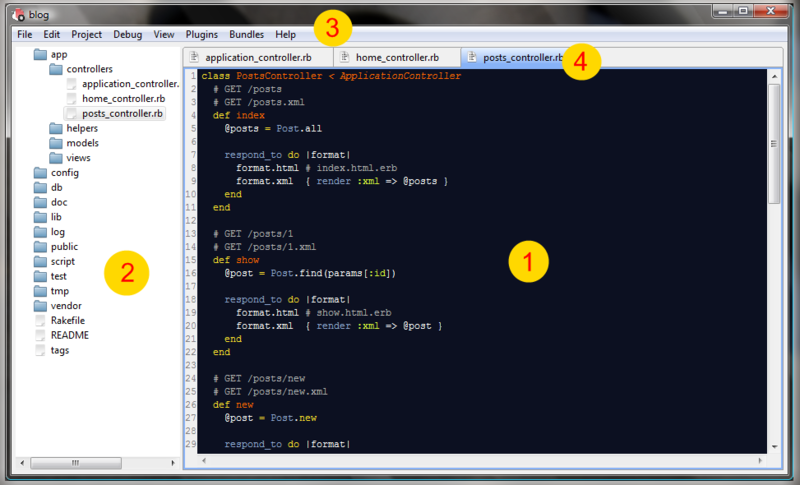The height and width of the screenshot is (485, 800).
Task: Click the editor scrollbar down arrow
Action: (x=774, y=447)
